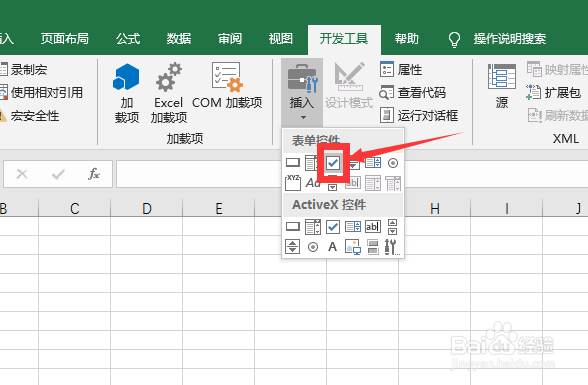Click 运行对话框 (Run Dialog)
The width and height of the screenshot is (588, 385).
[419, 115]
